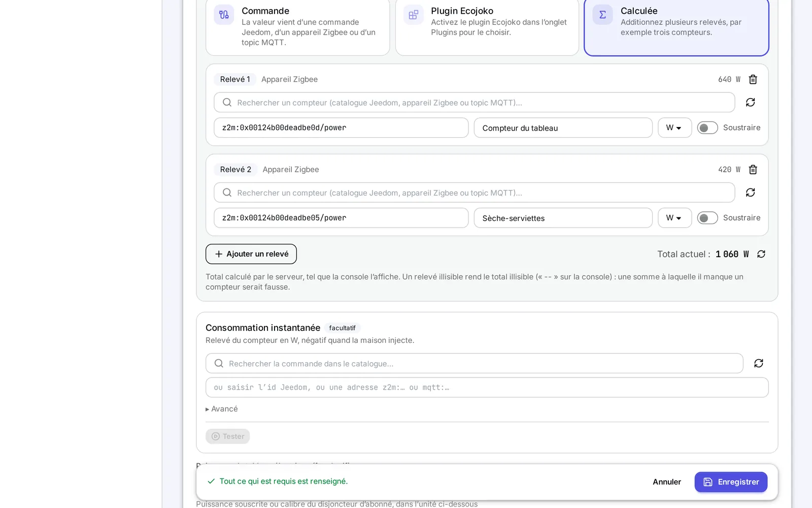Toggle Soustraire for Compteur du tableau

(707, 128)
